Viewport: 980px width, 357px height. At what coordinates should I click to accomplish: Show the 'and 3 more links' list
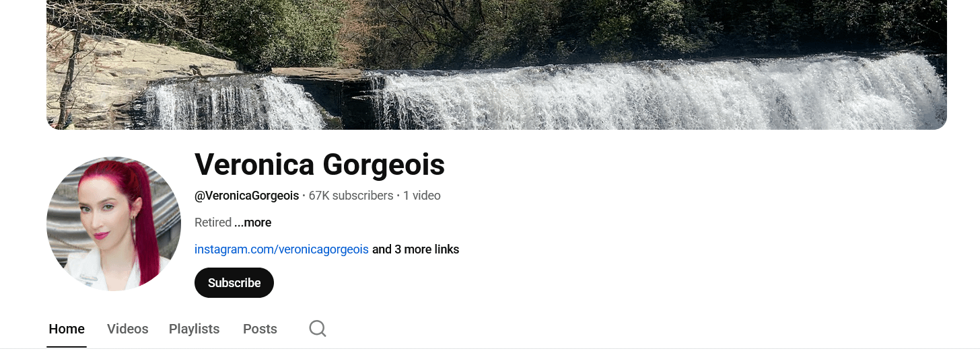pyautogui.click(x=415, y=249)
